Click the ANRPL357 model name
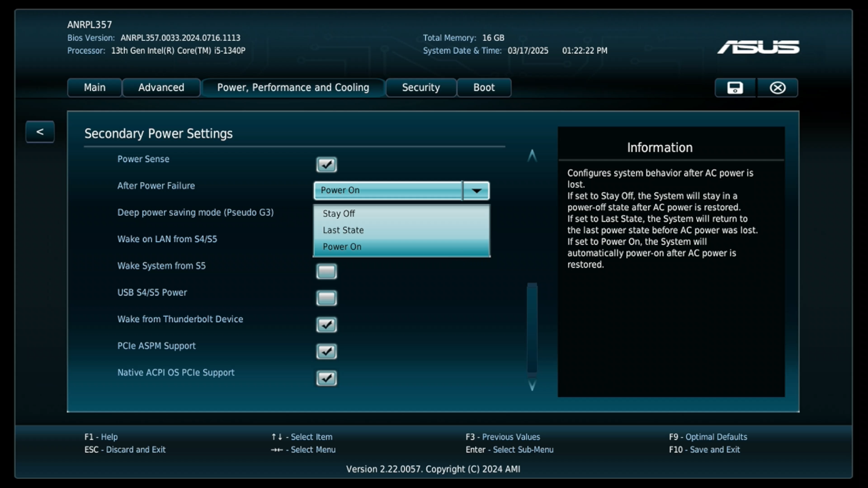Screen dimensions: 868x488 click(89, 25)
